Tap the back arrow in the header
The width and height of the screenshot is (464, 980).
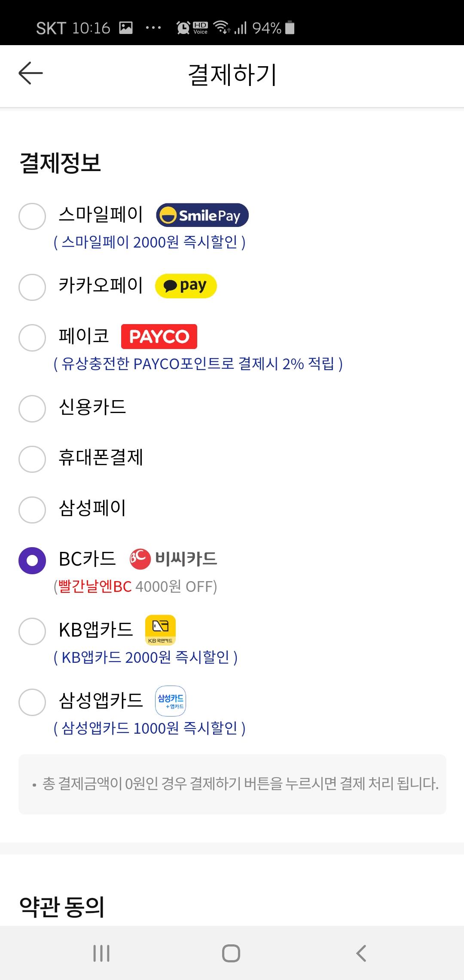click(31, 73)
